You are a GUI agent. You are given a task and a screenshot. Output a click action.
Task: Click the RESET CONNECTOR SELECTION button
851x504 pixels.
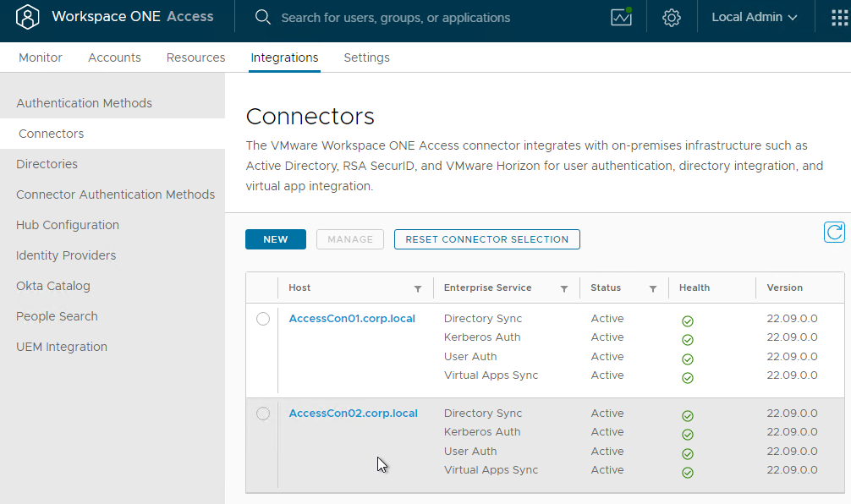486,239
